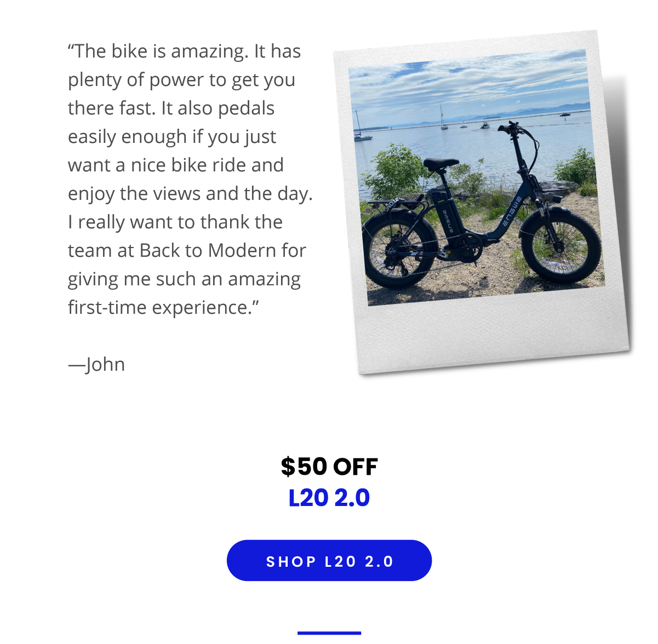Click the "The bike is amazing" opening line
This screenshot has height=644, width=658.
[x=184, y=51]
